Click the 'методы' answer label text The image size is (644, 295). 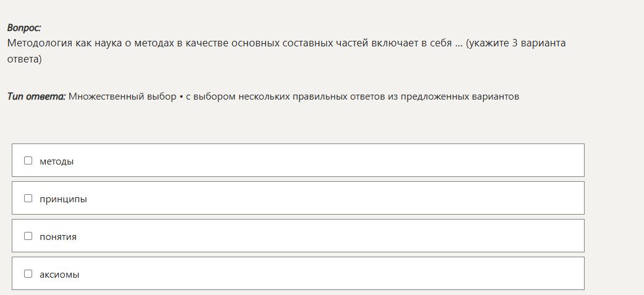(56, 161)
